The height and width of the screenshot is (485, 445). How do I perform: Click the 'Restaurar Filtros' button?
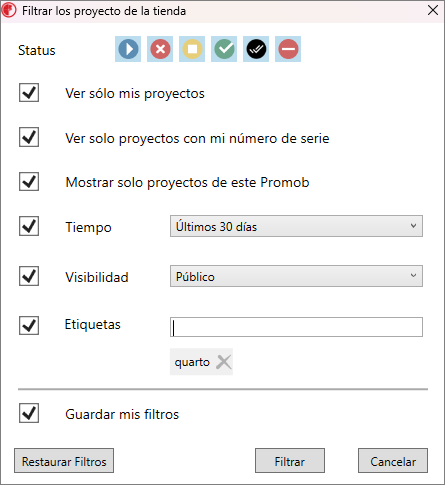(64, 461)
